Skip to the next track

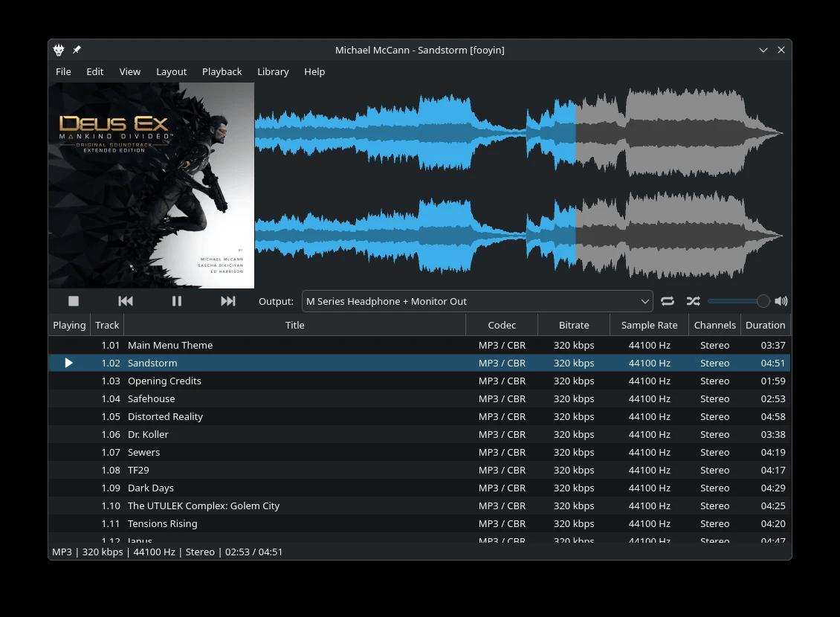point(228,301)
